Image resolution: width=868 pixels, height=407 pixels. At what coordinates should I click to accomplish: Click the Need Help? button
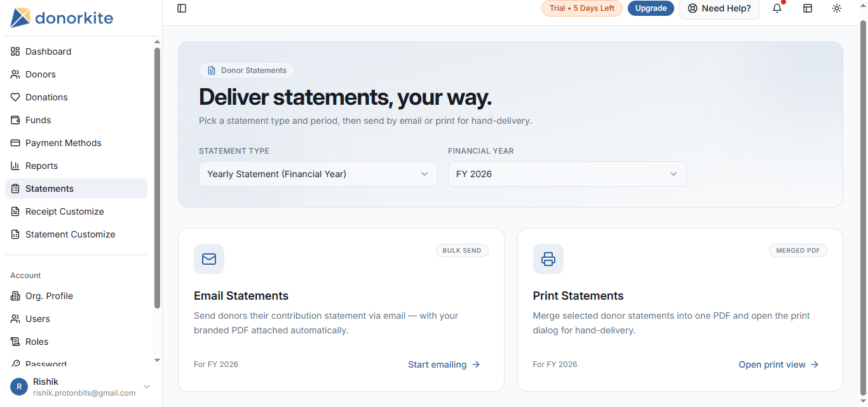point(719,8)
